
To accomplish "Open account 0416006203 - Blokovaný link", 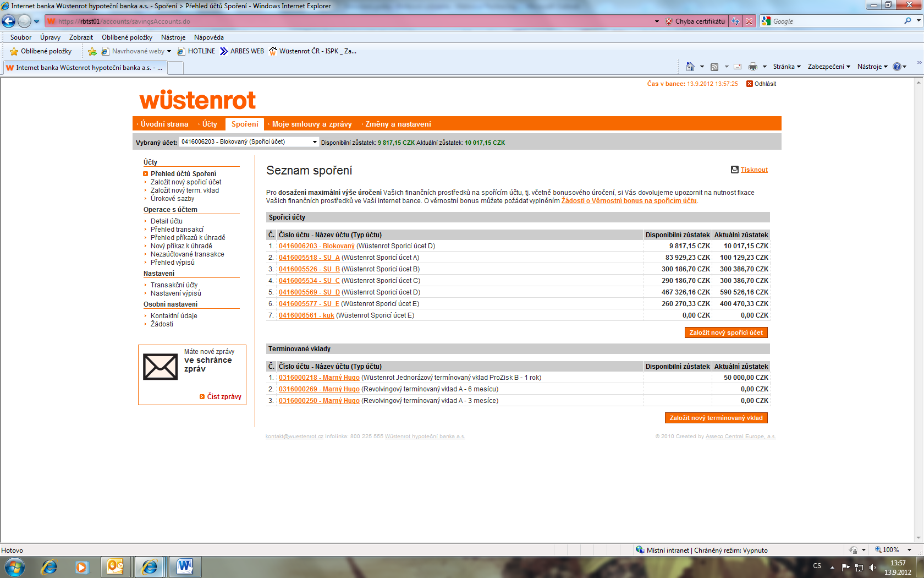I will 316,246.
